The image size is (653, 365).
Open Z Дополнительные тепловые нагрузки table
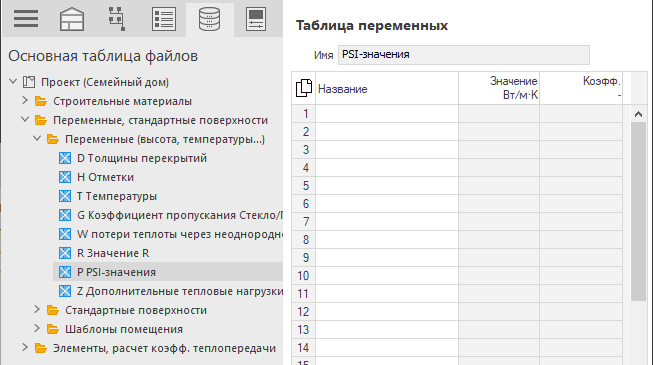point(180,291)
